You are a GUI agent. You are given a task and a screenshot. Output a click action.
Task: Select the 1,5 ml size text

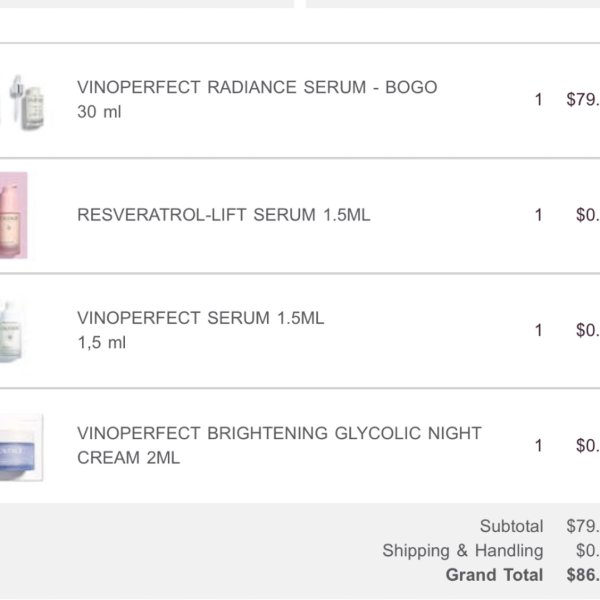pos(101,342)
